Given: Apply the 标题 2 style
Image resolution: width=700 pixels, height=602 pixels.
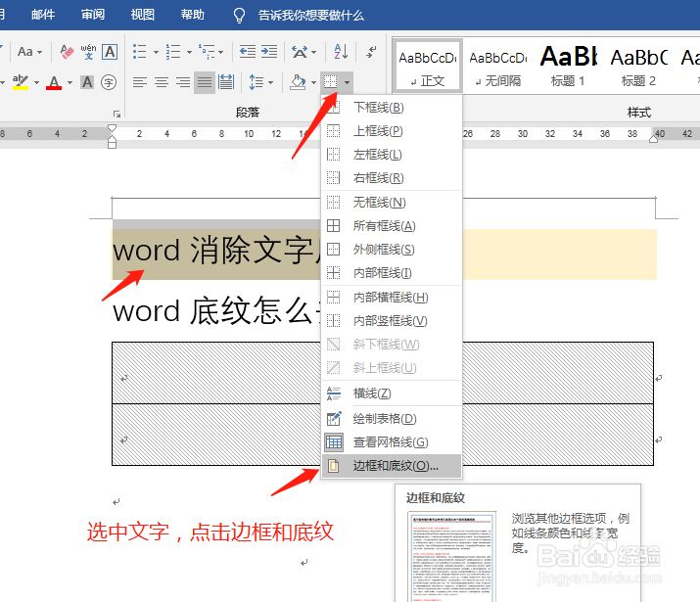Looking at the screenshot, I should (638, 66).
